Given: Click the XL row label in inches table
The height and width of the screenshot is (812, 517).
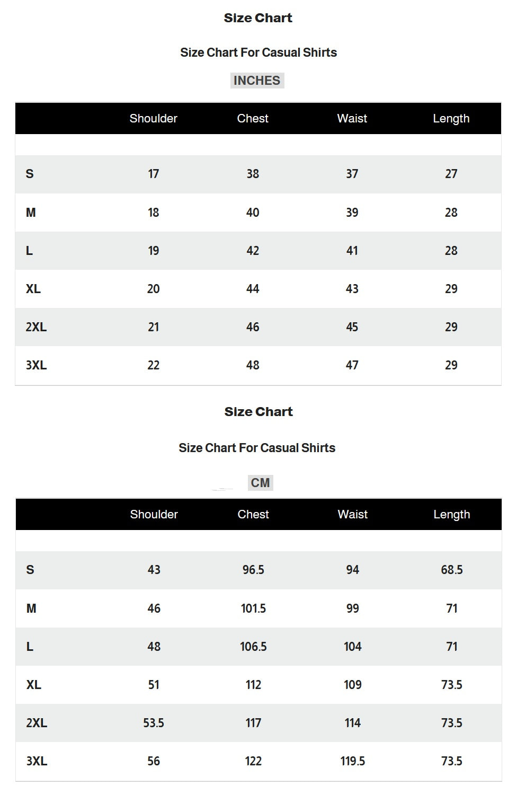Looking at the screenshot, I should pyautogui.click(x=33, y=289).
